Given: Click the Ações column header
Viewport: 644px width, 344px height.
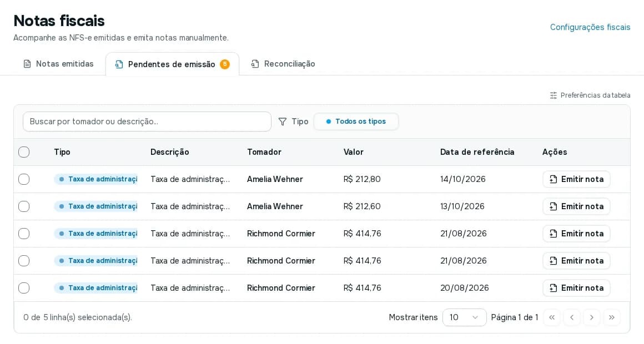Looking at the screenshot, I should [555, 152].
